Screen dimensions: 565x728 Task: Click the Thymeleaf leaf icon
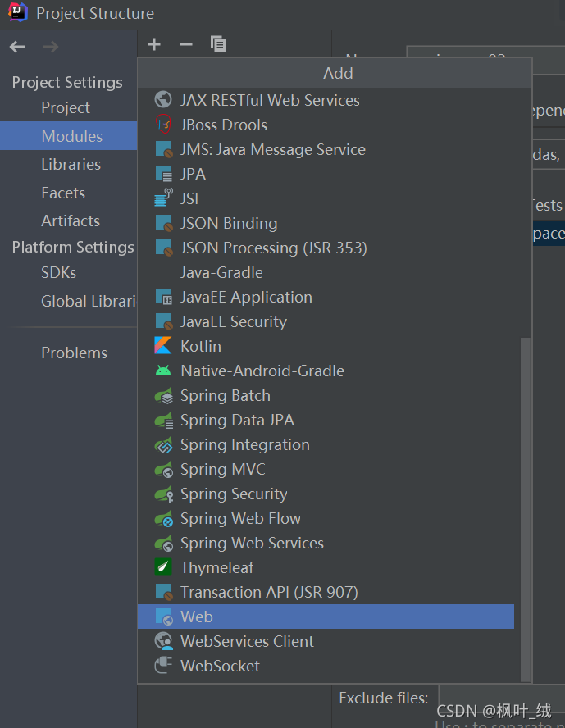coord(163,567)
